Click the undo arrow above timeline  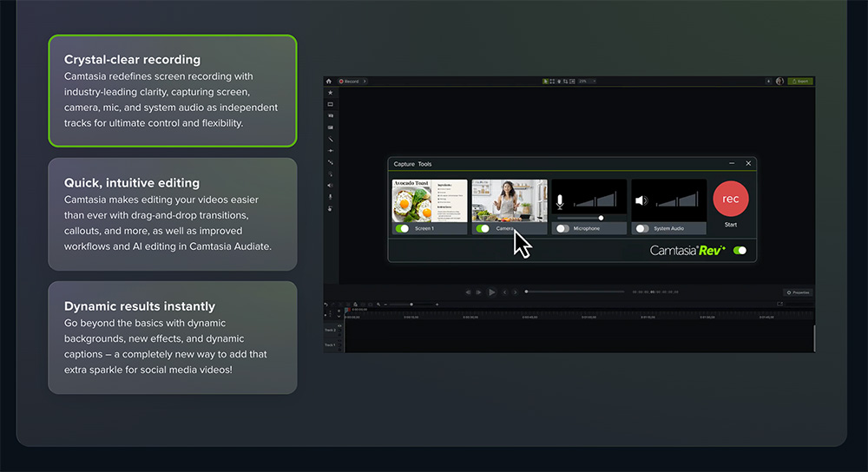pyautogui.click(x=325, y=305)
